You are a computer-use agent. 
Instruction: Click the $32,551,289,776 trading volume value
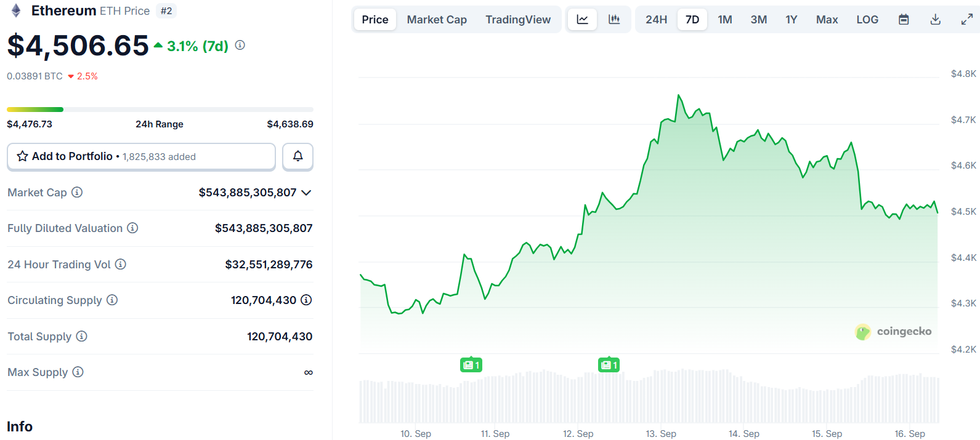click(x=269, y=264)
